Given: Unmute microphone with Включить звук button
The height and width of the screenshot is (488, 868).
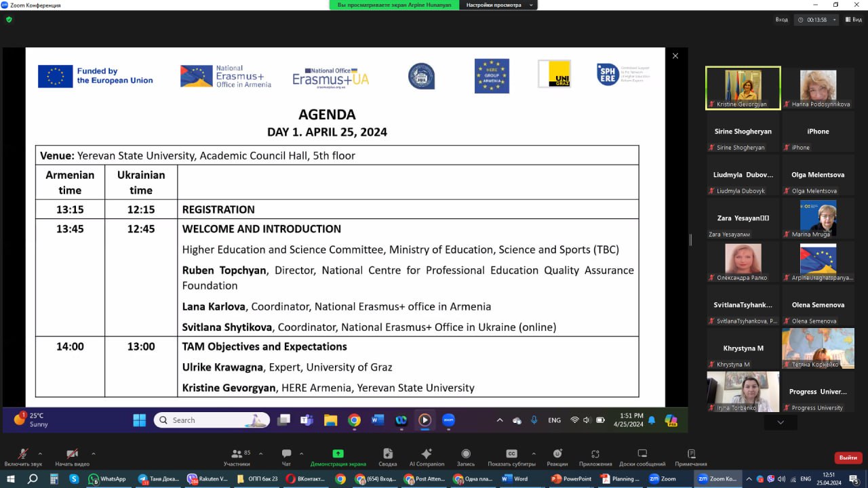Looking at the screenshot, I should (22, 454).
